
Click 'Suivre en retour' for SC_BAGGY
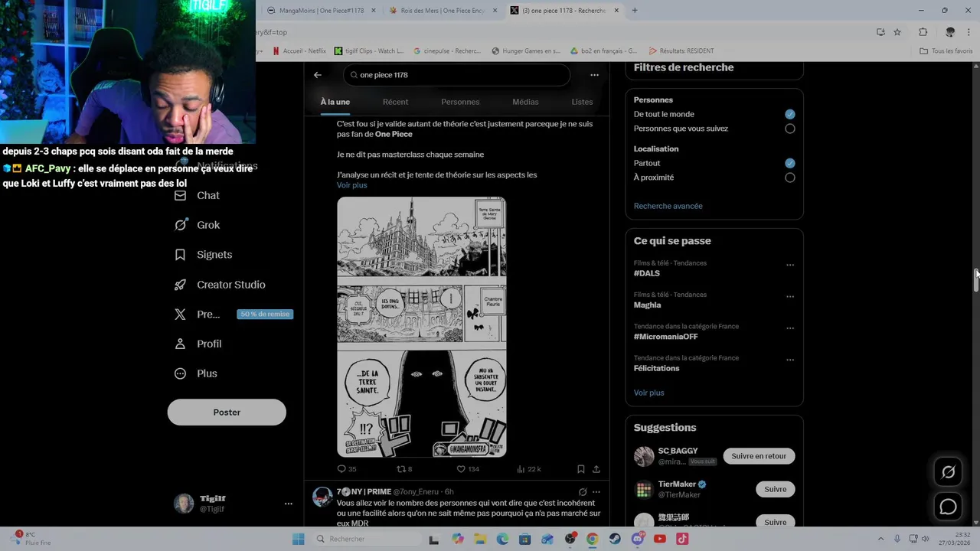(759, 456)
